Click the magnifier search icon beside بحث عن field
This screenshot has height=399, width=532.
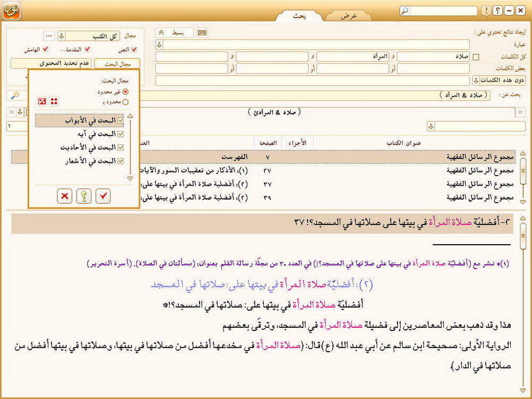pyautogui.click(x=15, y=95)
